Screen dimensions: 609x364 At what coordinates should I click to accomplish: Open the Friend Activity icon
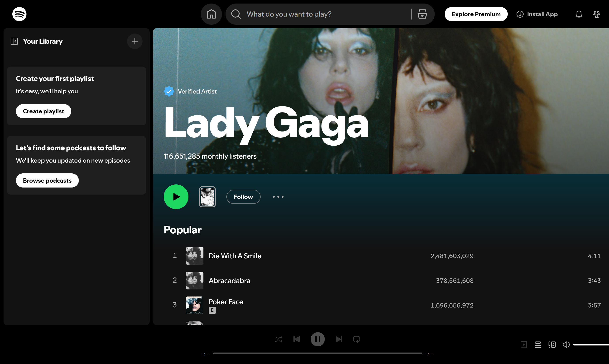coord(596,14)
